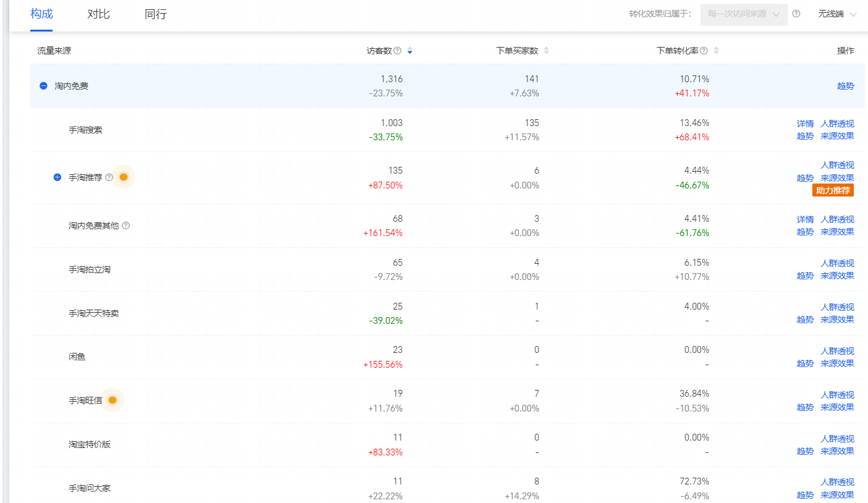Click orange dot beside 手淘推荐
The height and width of the screenshot is (503, 868).
coord(124,177)
